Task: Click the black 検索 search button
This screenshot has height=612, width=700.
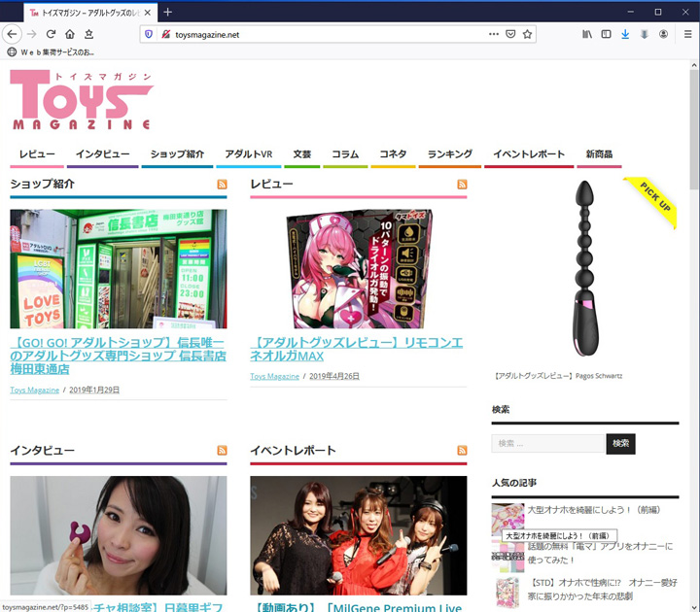Action: [620, 444]
